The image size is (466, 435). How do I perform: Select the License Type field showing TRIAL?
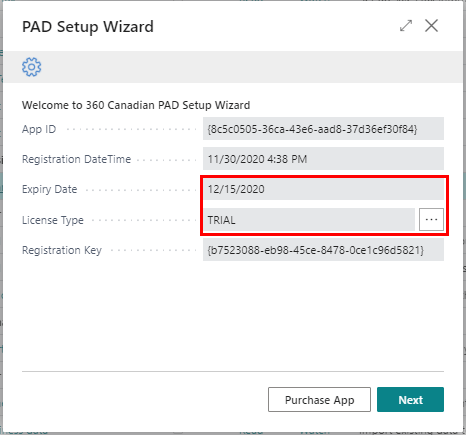click(309, 220)
